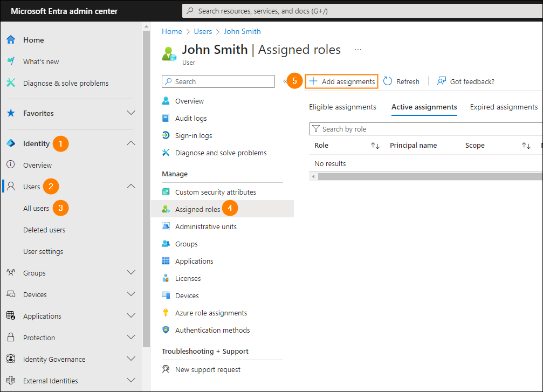This screenshot has width=543, height=392.
Task: Click Custom security attributes icon
Action: point(166,192)
